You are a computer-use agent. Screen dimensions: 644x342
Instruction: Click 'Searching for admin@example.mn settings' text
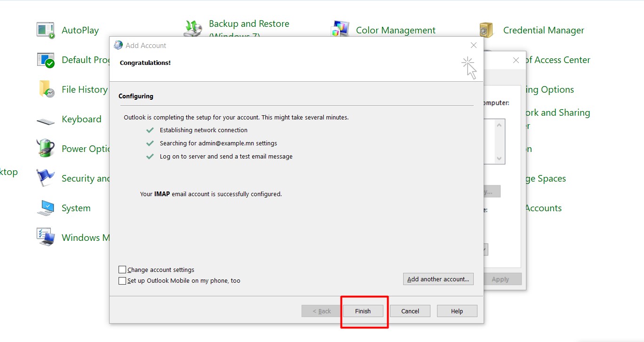218,143
